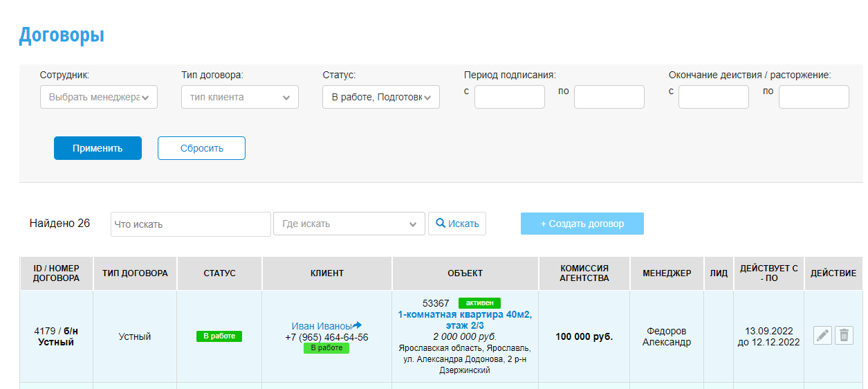Click the magnifier Искать search button
Viewport: 868px width, 389px height.
coord(457,224)
